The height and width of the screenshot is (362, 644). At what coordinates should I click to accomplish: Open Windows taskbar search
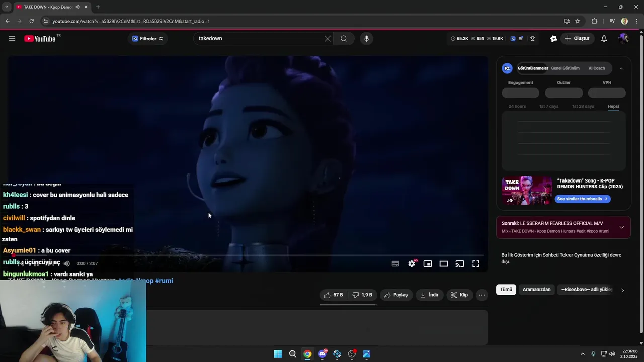pyautogui.click(x=293, y=354)
